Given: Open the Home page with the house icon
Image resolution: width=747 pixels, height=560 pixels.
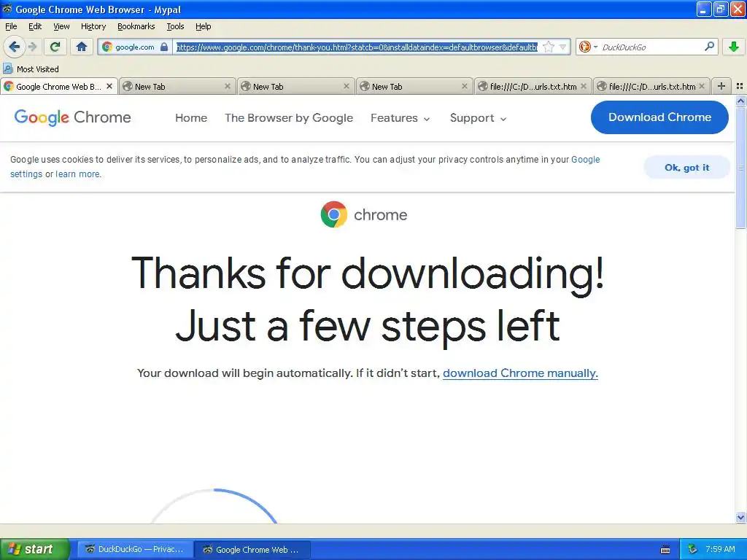Looking at the screenshot, I should [82, 47].
